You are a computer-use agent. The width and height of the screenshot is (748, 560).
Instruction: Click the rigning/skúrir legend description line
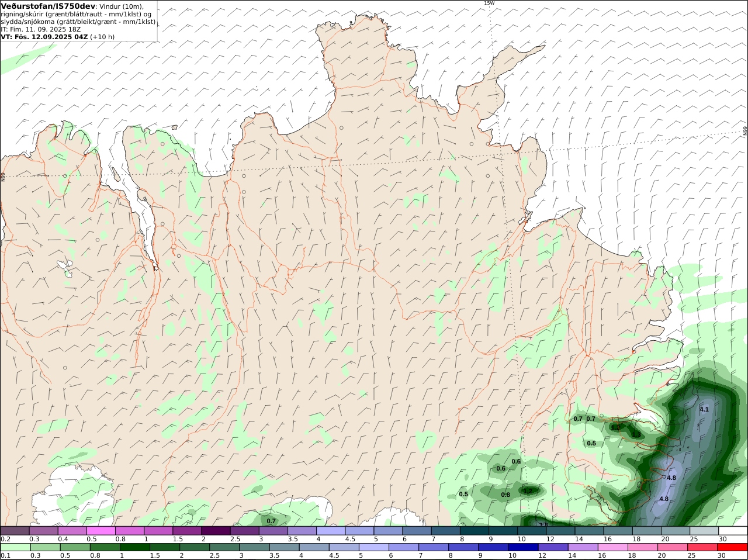tap(77, 14)
